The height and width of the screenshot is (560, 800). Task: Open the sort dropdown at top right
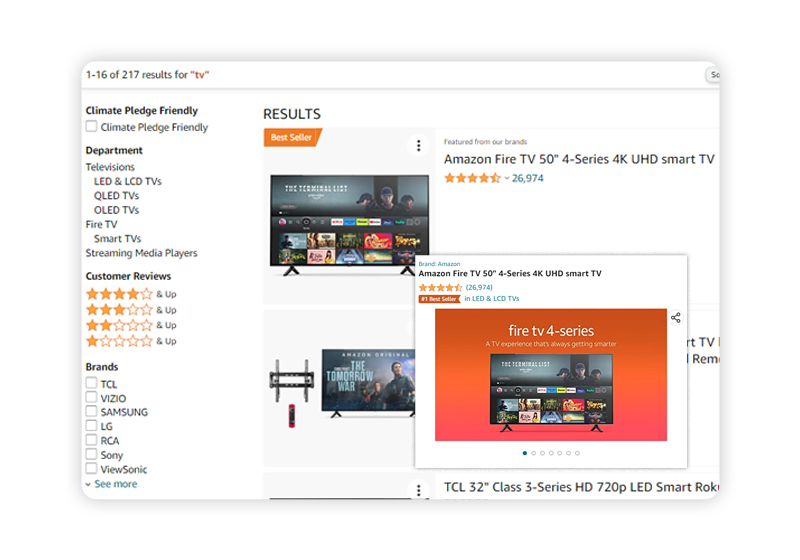point(713,75)
